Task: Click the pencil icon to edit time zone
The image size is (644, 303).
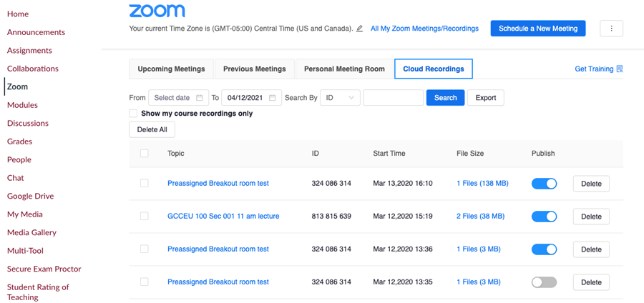Action: pos(359,29)
